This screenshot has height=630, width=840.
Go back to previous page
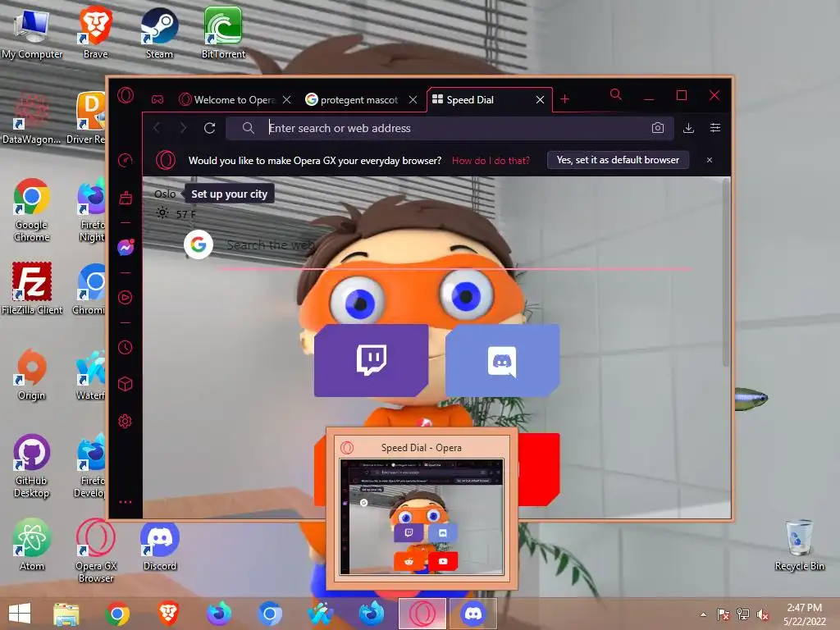(x=157, y=128)
